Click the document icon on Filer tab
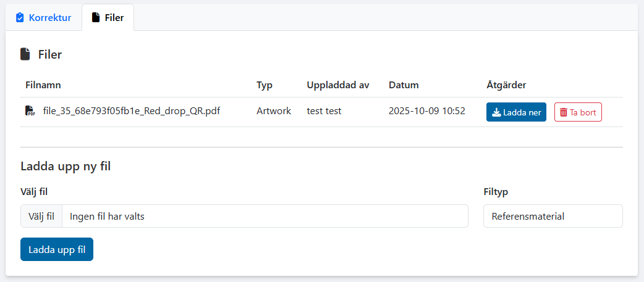 coord(96,17)
